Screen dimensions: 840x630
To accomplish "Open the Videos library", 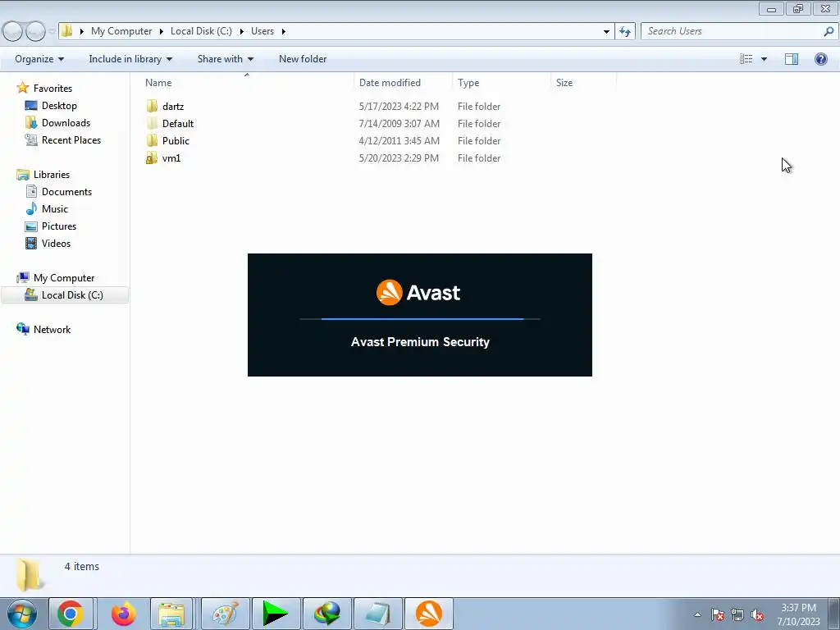I will point(56,243).
